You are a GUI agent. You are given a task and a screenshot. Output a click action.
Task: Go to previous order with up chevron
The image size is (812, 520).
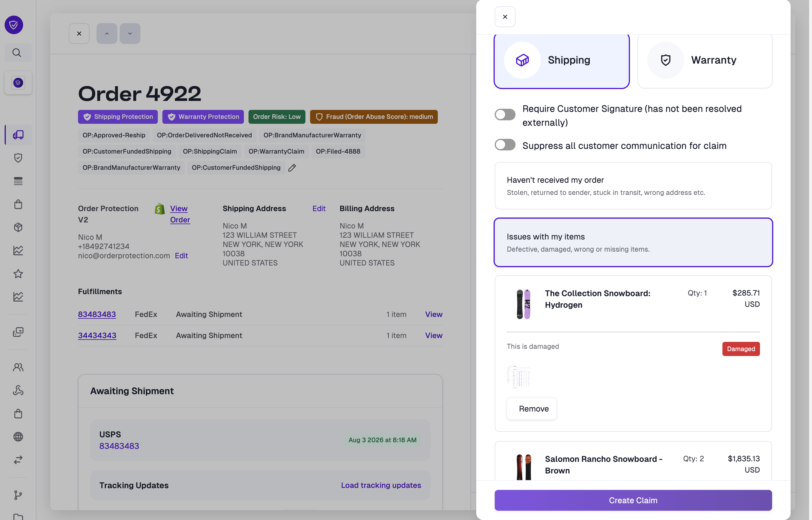tap(107, 34)
